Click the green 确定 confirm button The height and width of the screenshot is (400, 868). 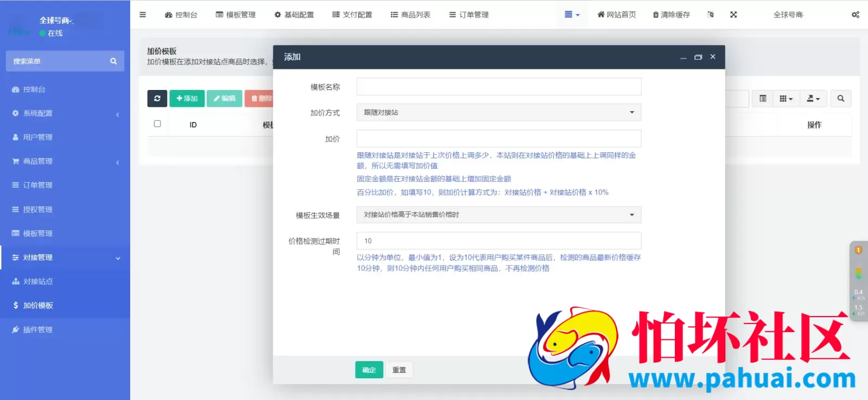click(369, 370)
